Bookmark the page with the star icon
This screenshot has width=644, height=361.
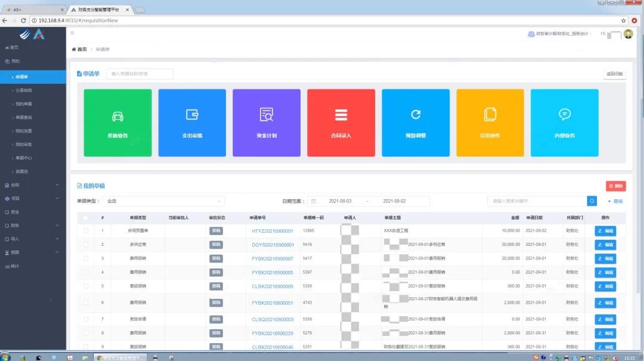624,20
